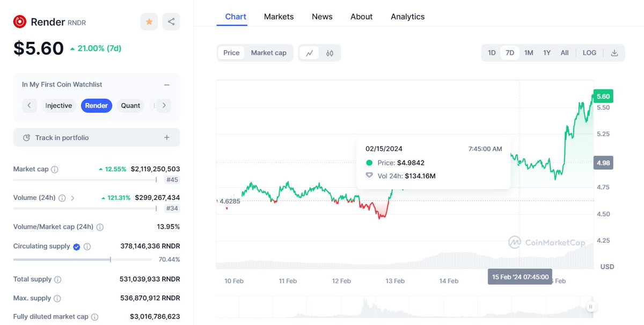
Task: Open the About tab
Action: [361, 17]
